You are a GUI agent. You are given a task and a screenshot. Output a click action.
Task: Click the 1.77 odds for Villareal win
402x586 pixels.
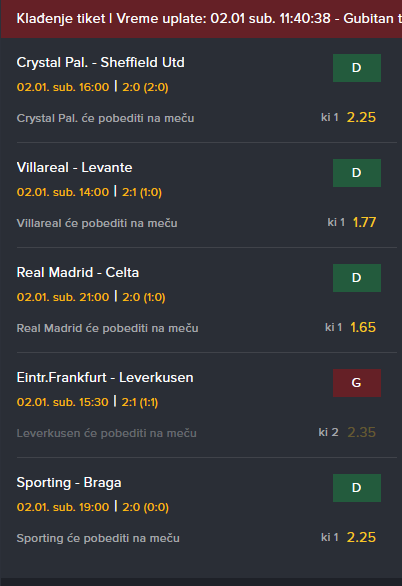[364, 222]
